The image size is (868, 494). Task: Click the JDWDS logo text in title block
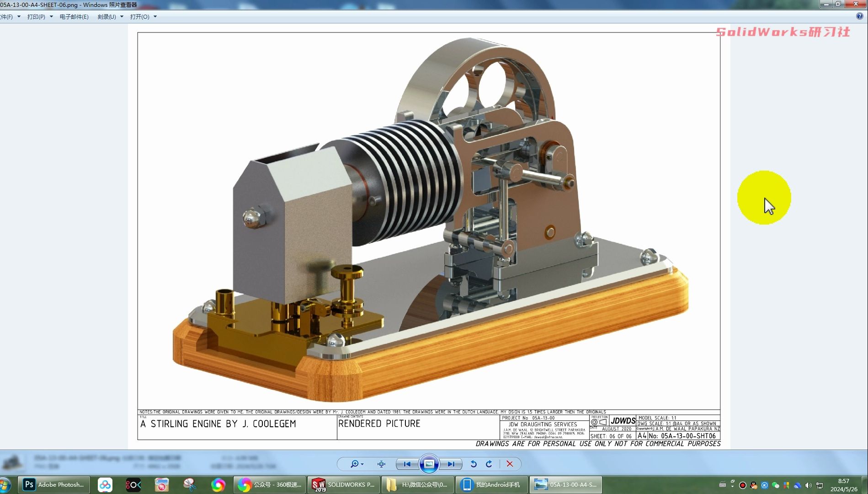tap(623, 421)
